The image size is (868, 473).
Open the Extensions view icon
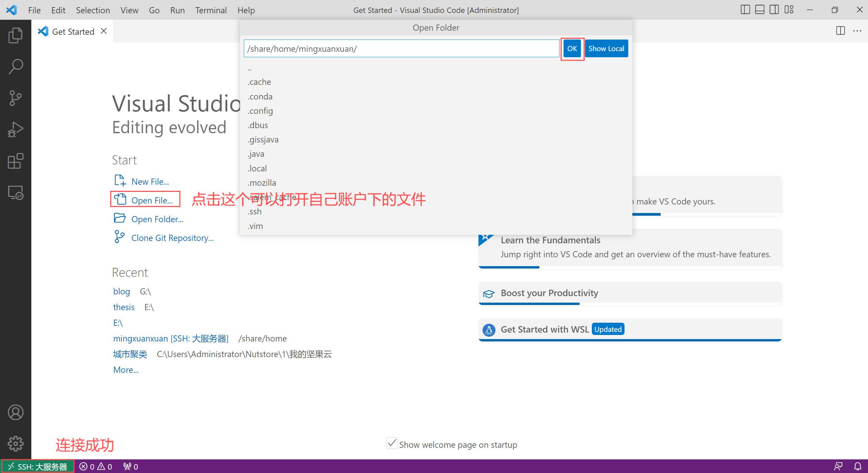click(x=15, y=161)
